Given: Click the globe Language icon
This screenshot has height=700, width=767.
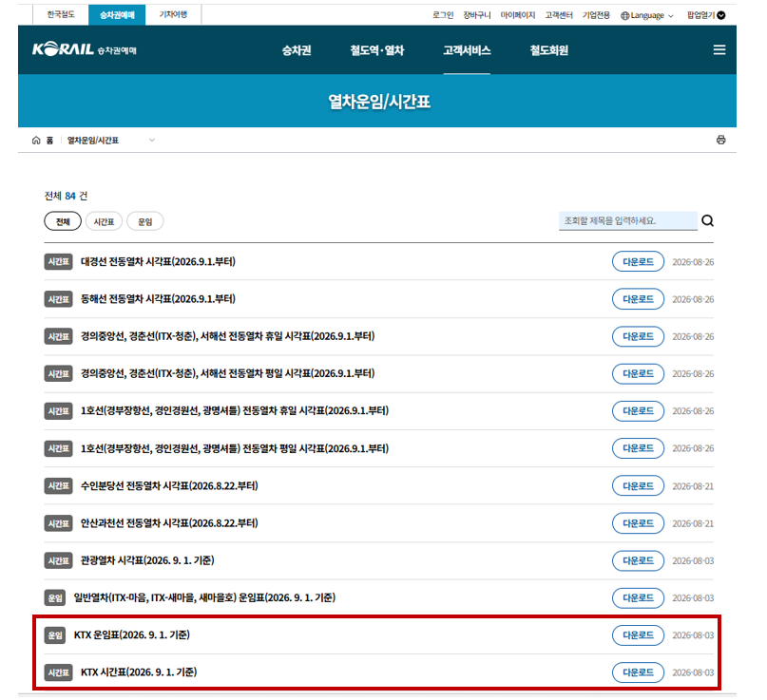Looking at the screenshot, I should tap(624, 15).
